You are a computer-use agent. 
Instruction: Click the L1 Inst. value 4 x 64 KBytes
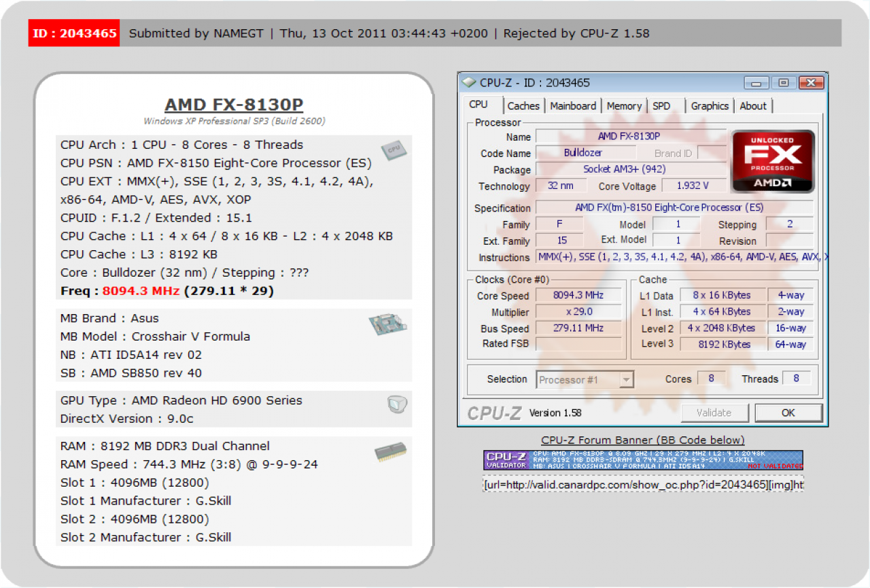point(722,312)
